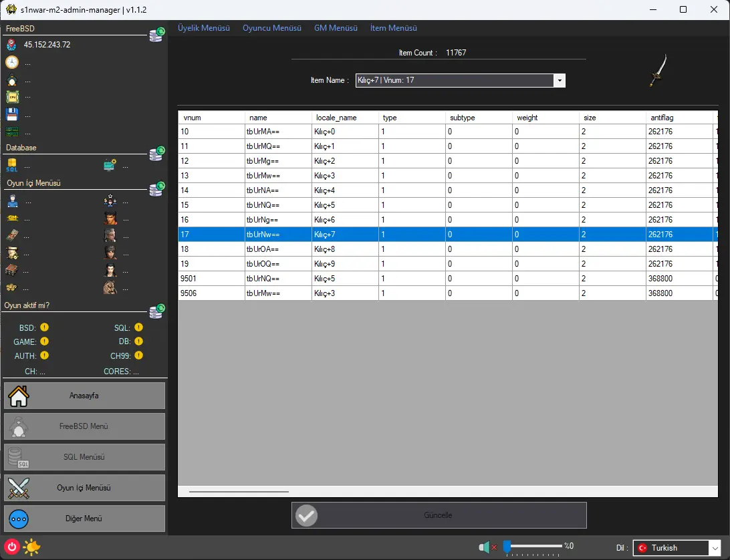Click the SQL database icon under Database
The height and width of the screenshot is (560, 730).
12,165
